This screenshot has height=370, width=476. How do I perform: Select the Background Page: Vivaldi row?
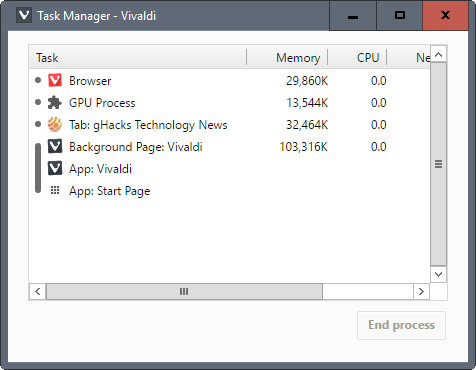tap(229, 147)
